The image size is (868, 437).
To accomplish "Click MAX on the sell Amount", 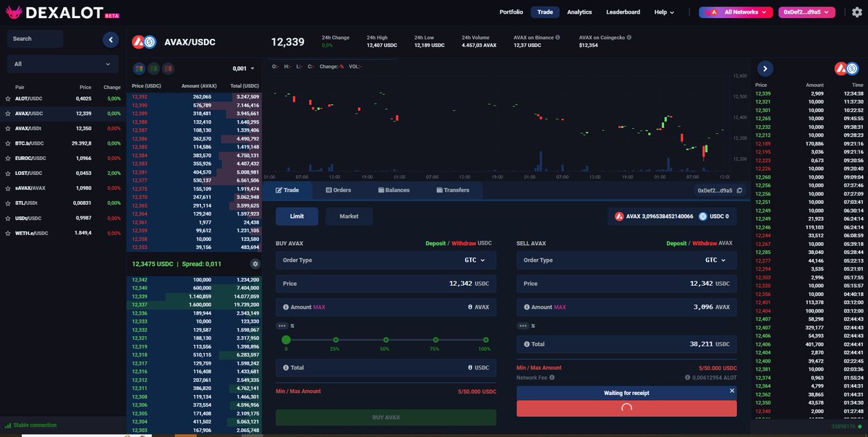I will tap(560, 307).
